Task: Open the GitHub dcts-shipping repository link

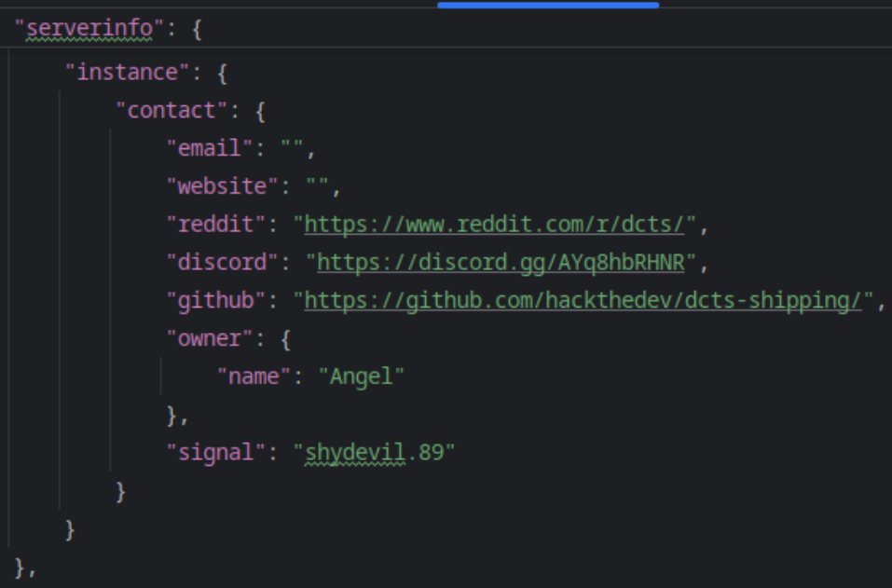Action: pos(583,301)
